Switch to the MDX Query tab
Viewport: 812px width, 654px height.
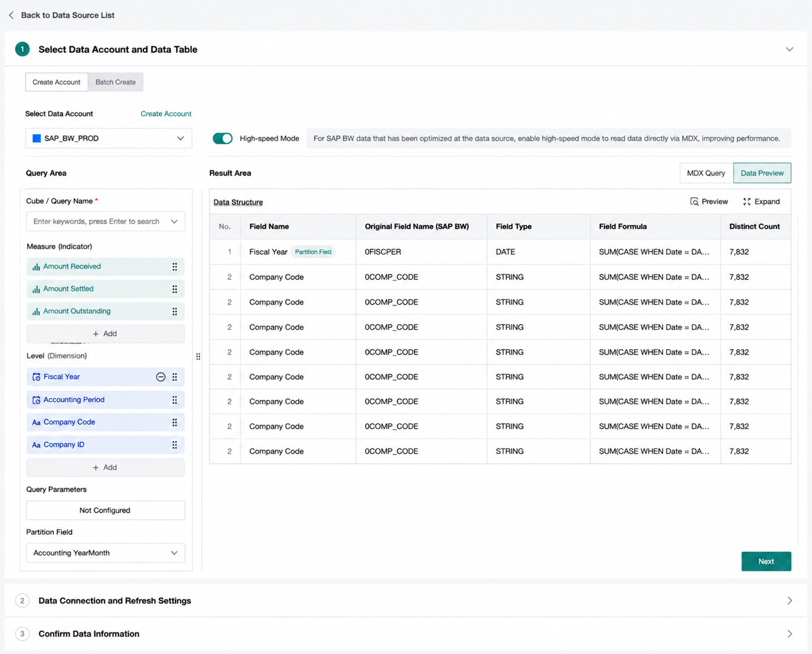(706, 173)
